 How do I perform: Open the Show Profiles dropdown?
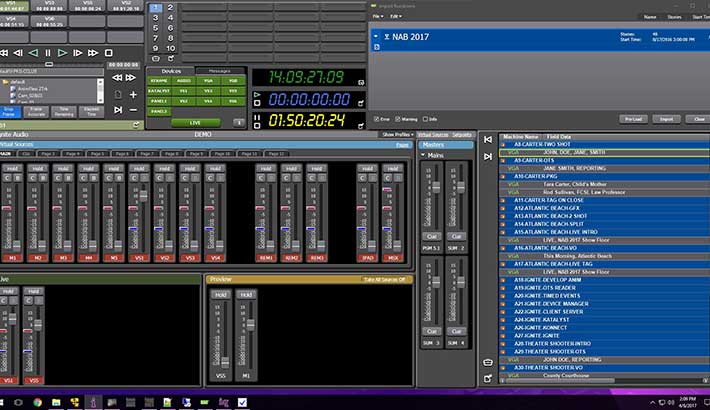point(397,134)
